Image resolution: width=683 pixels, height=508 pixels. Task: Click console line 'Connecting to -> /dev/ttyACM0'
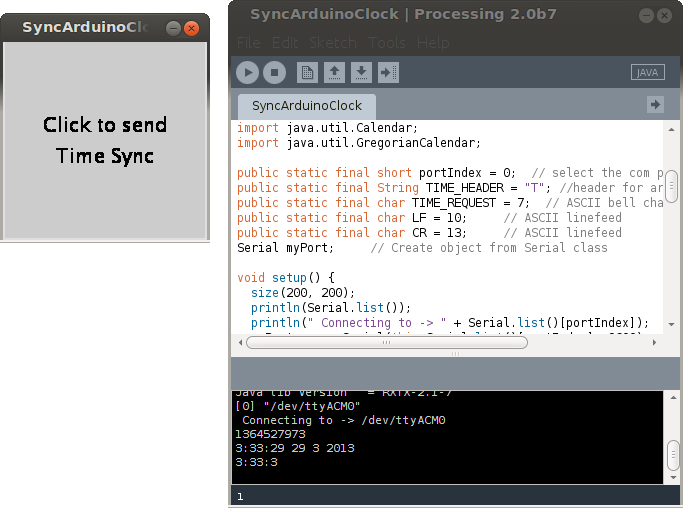click(x=344, y=420)
